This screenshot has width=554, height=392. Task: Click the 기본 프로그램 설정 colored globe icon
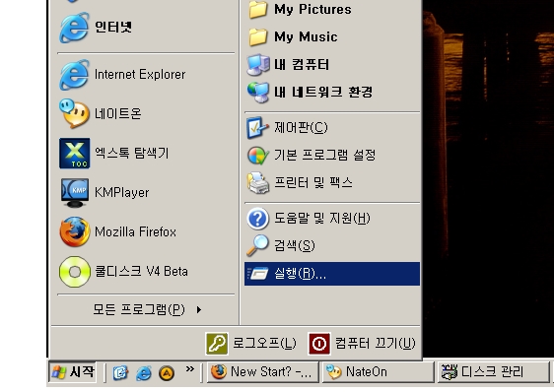pyautogui.click(x=258, y=156)
